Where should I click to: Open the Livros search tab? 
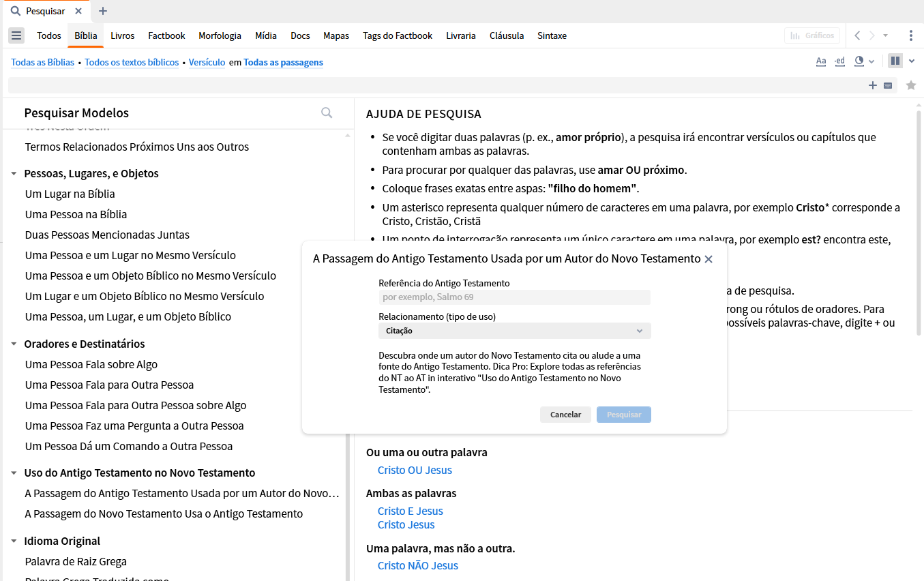pyautogui.click(x=123, y=35)
